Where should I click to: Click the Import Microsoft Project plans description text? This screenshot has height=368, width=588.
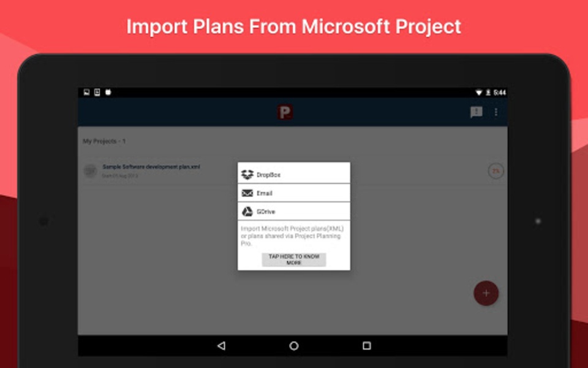(292, 236)
